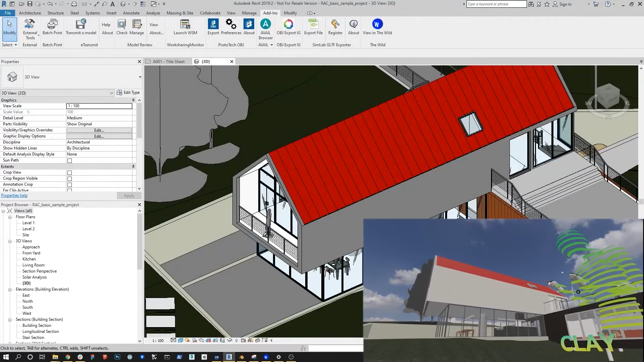Enable the Sun Path checkbox
The width and height of the screenshot is (644, 362).
70,161
